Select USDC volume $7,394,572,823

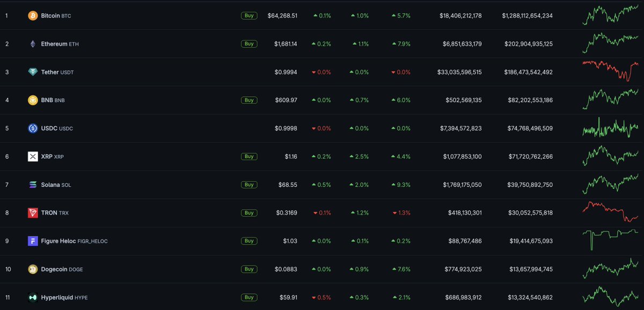(x=462, y=128)
